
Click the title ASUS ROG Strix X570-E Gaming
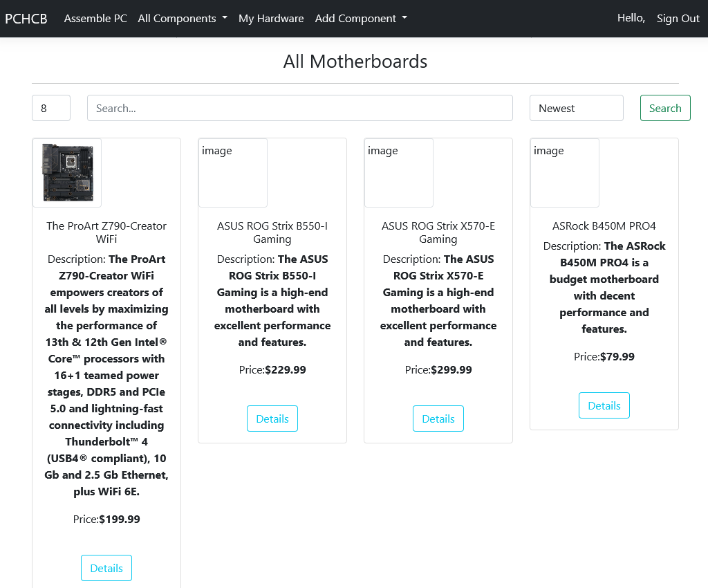438,232
